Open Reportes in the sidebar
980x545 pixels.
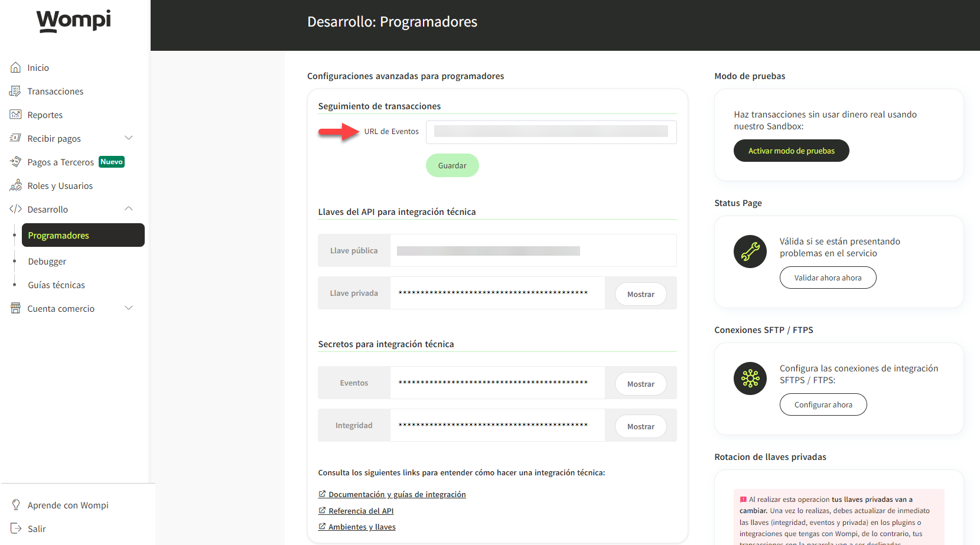45,115
